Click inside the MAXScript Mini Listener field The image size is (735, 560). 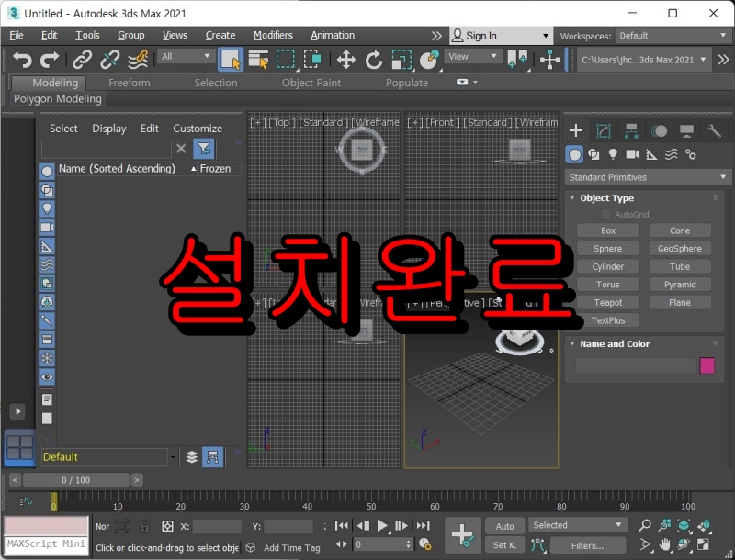(x=44, y=543)
